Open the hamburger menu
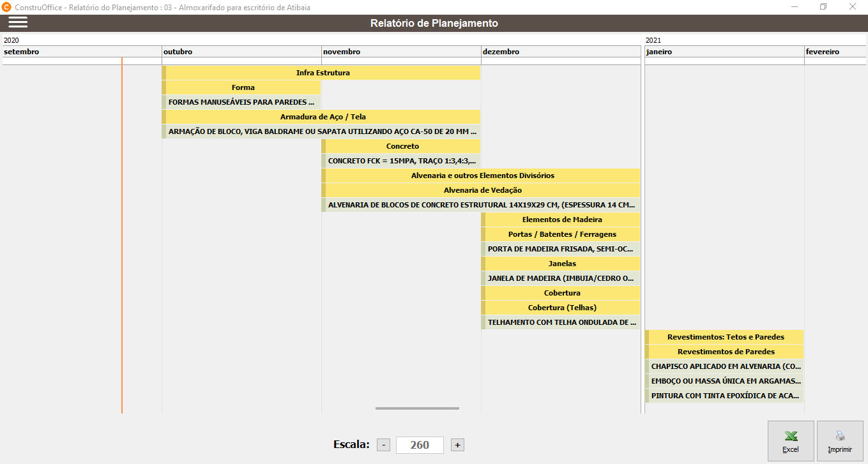Viewport: 868px width, 464px height. pos(18,22)
